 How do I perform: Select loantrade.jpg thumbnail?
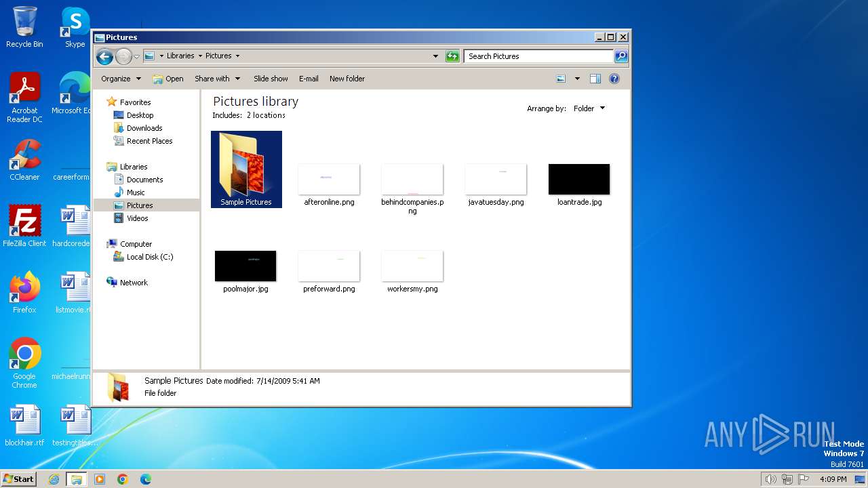[x=579, y=180]
